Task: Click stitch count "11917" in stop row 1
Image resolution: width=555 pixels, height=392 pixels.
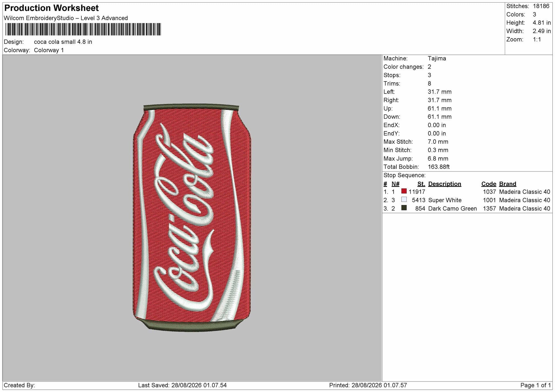Action: 417,192
